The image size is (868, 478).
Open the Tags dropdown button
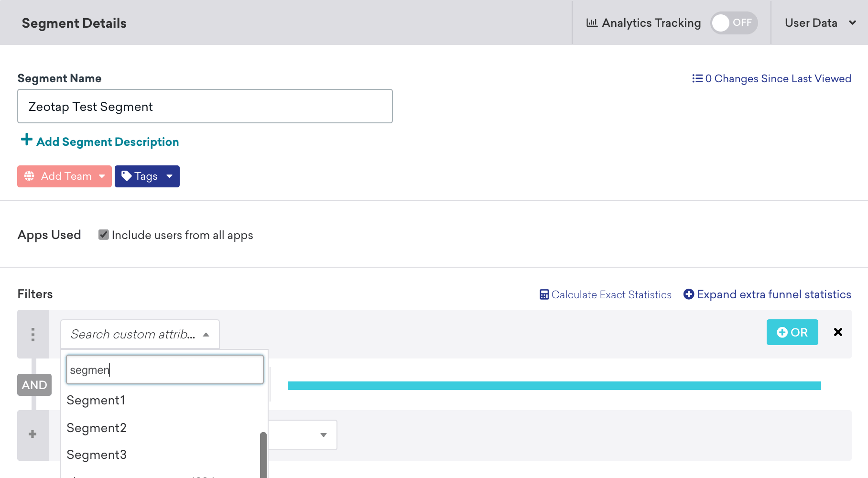[x=147, y=176]
